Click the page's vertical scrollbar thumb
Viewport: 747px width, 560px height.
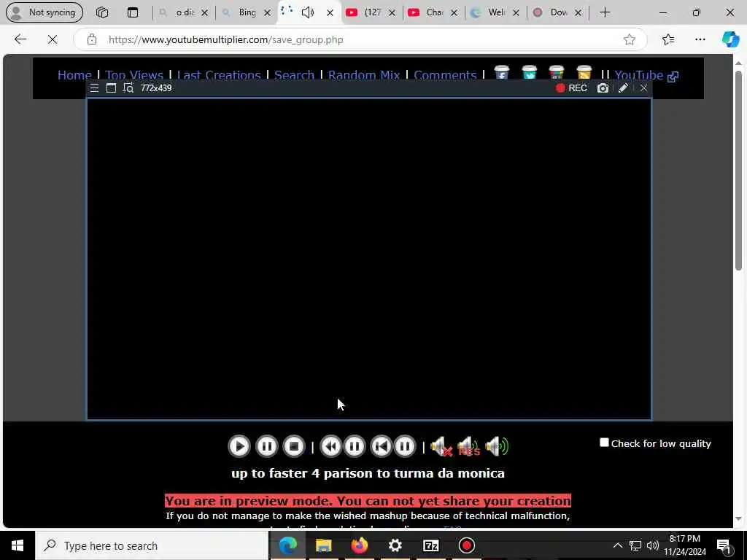click(x=738, y=171)
